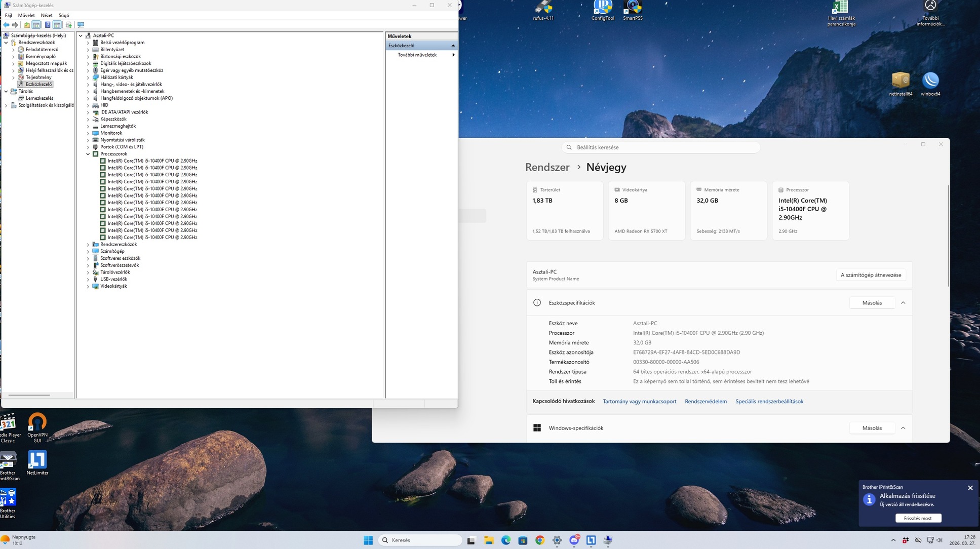980x549 pixels.
Task: Click the blue Help question mark icon
Action: [48, 25]
